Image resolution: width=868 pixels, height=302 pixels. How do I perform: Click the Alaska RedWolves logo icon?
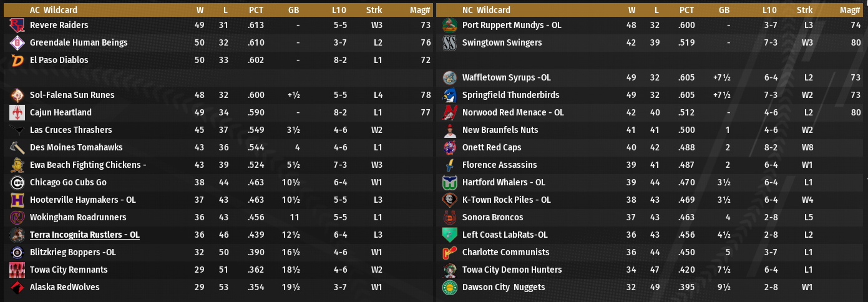[x=17, y=287]
